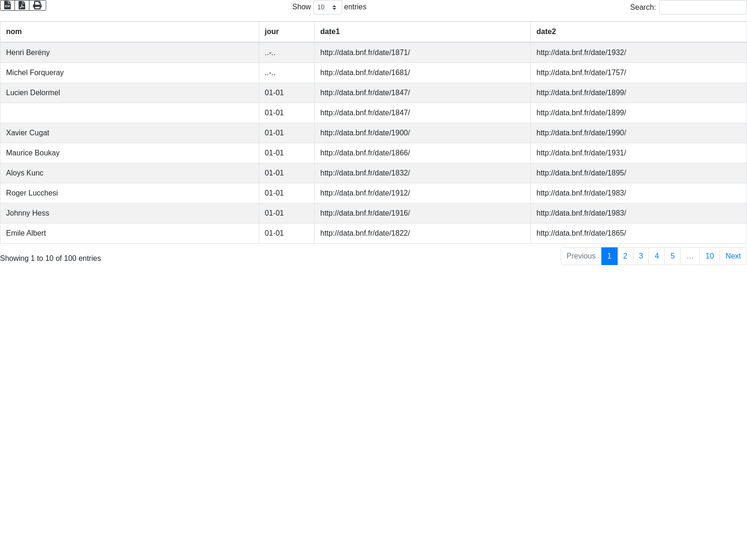The image size is (747, 560).
Task: Navigate to page 5
Action: pos(673,256)
